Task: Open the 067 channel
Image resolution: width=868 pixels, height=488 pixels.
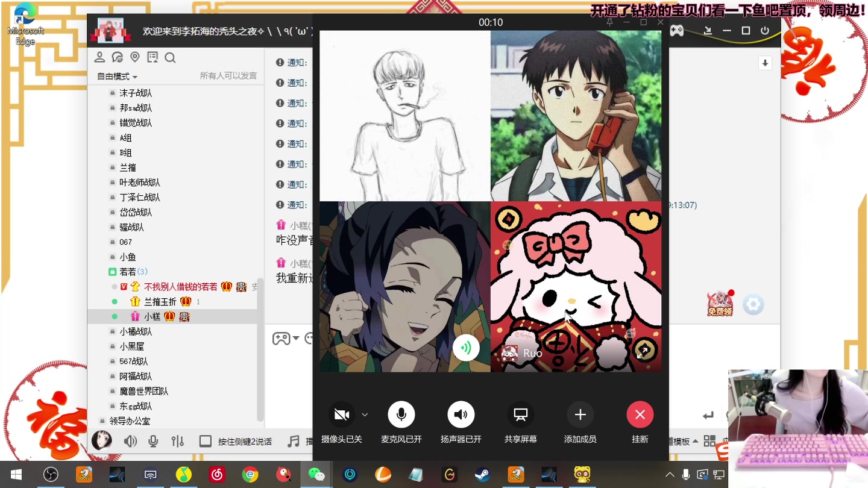Action: [x=125, y=242]
